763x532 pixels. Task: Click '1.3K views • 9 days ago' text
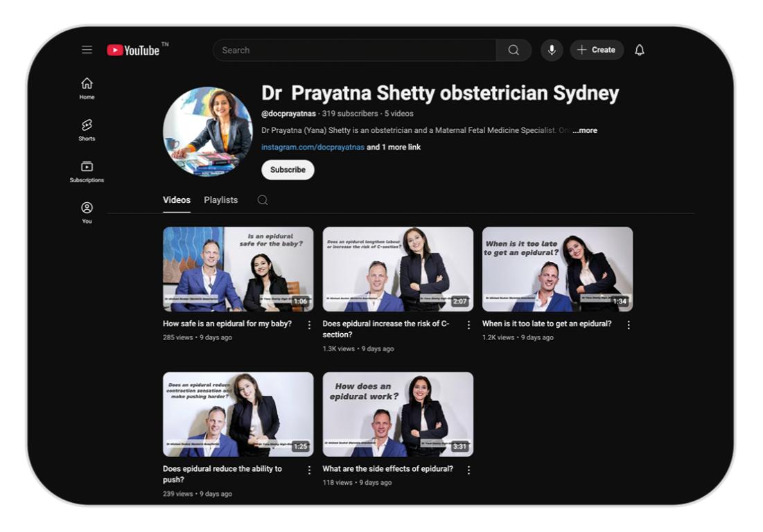click(x=358, y=348)
